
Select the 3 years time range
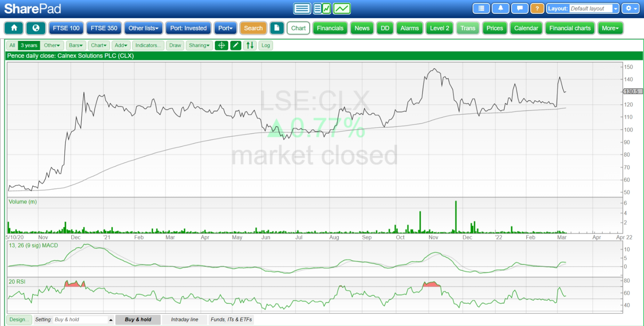29,45
